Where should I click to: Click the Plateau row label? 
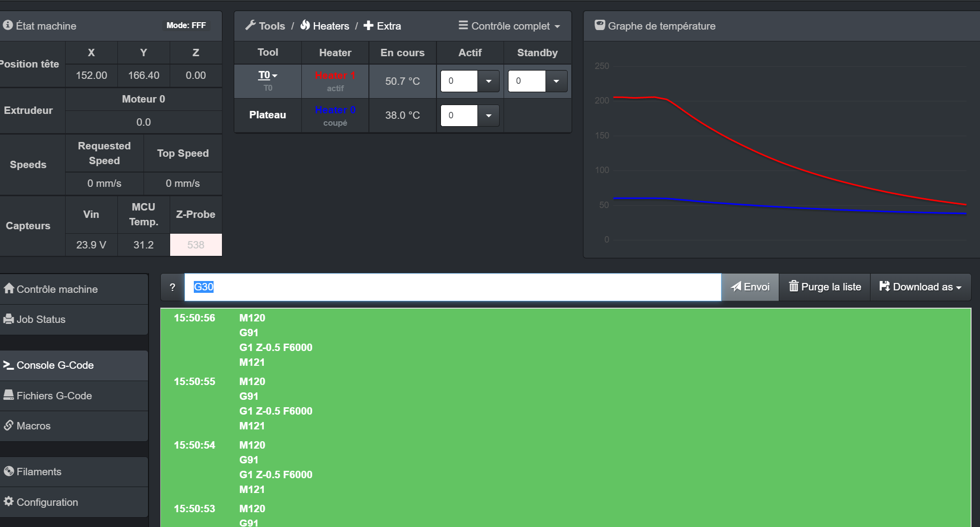pos(268,115)
